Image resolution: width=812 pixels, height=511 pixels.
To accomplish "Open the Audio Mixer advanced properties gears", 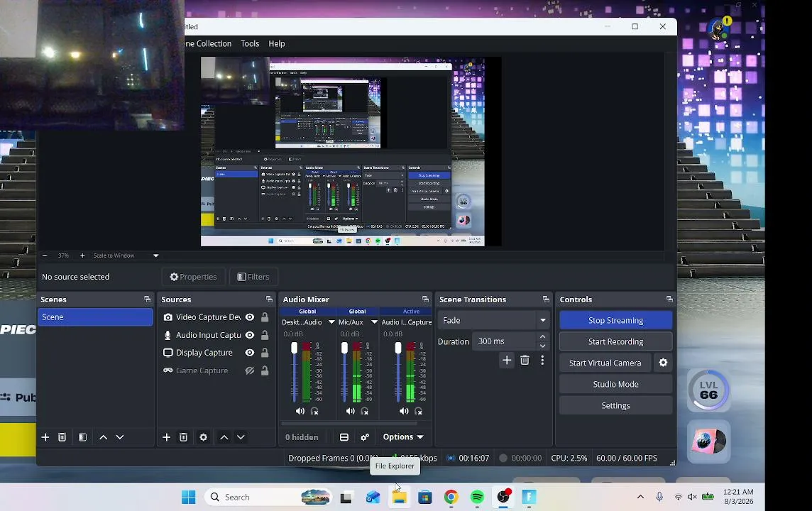I will click(x=365, y=437).
